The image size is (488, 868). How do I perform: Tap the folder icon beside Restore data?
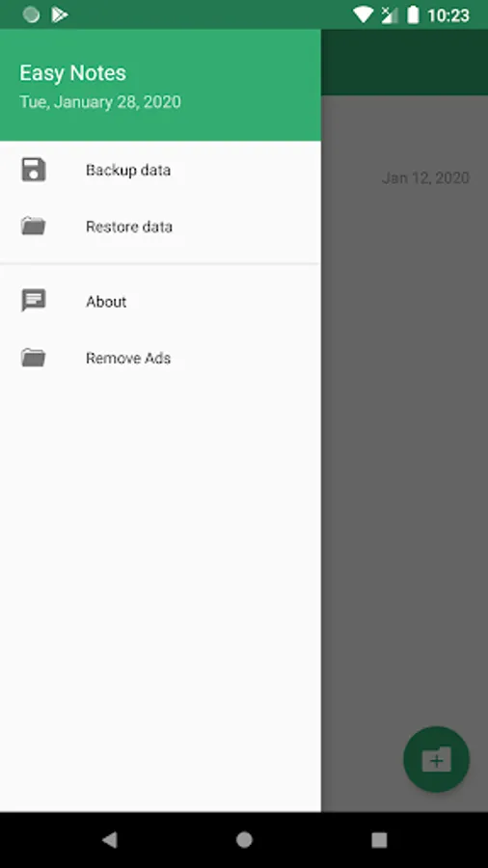tap(33, 227)
